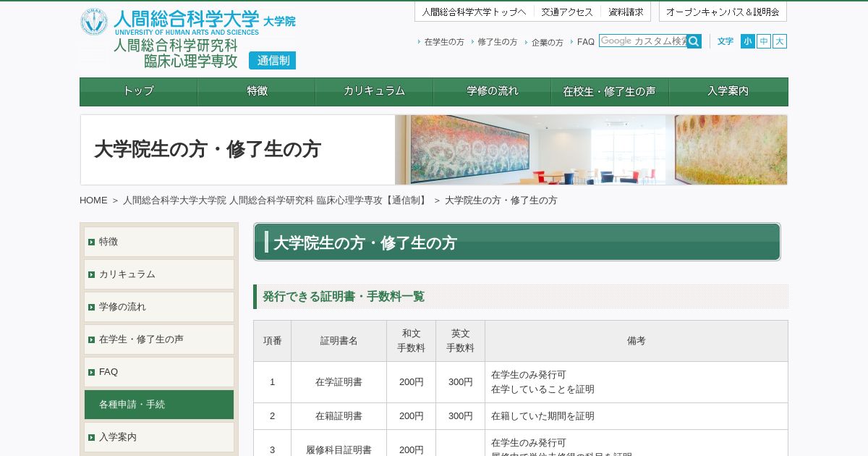Open 特徴 in sidebar menu
This screenshot has height=456, width=868.
(x=159, y=242)
